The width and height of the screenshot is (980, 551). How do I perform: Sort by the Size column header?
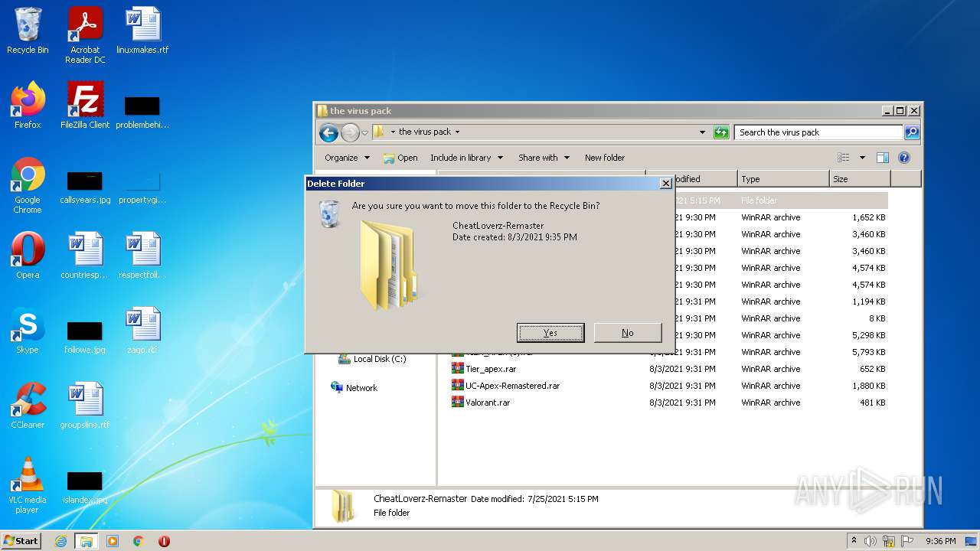point(860,179)
